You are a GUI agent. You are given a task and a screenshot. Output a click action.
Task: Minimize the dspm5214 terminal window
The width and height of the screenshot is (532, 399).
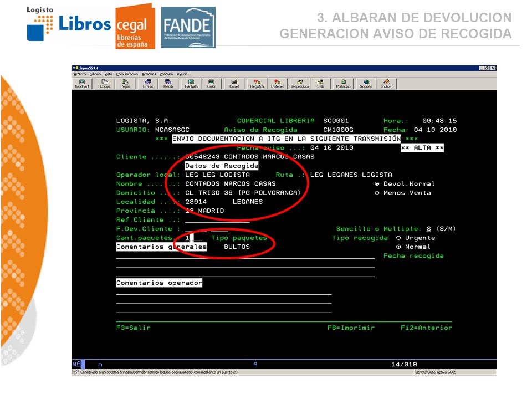point(482,68)
